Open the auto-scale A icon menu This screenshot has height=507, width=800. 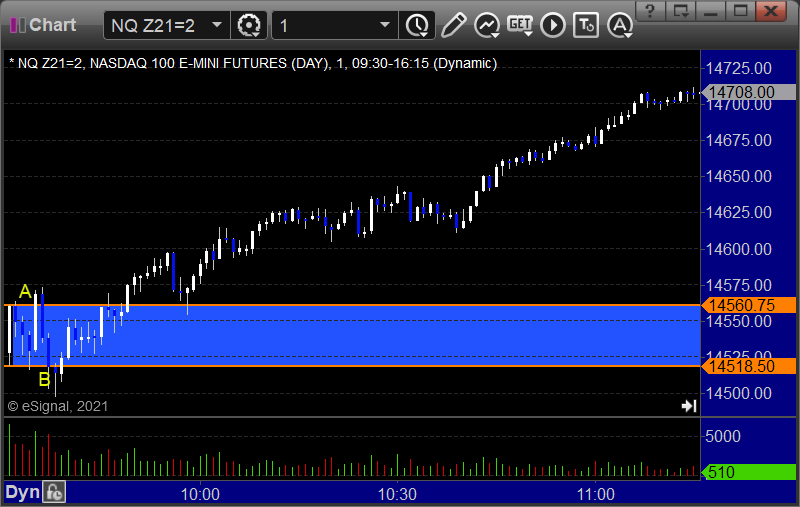[x=620, y=25]
